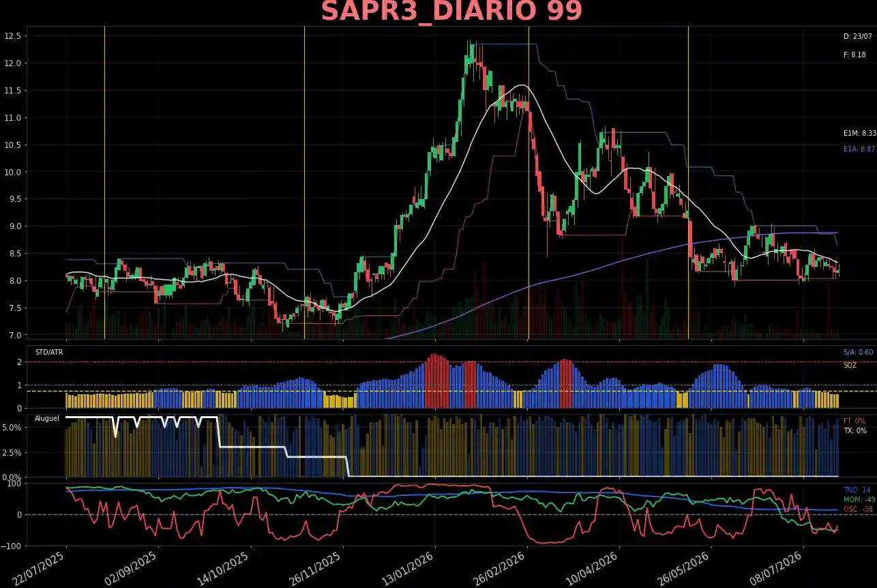
Task: Click the TX: 0% value
Action: point(854,431)
